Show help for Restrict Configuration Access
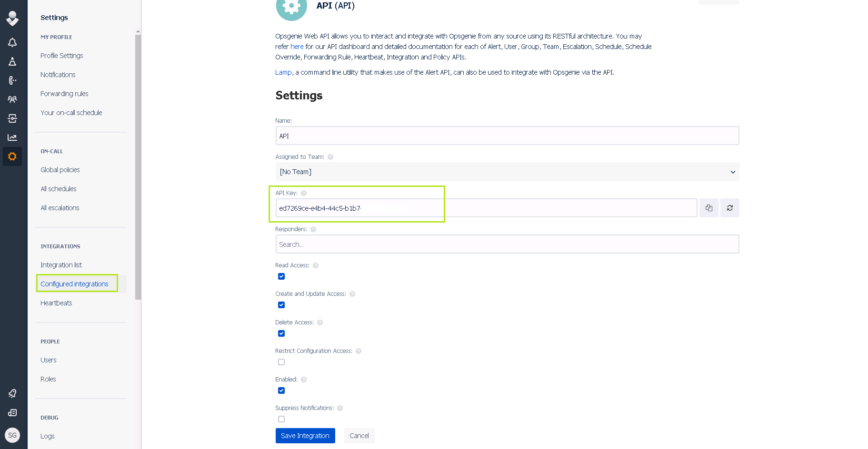The width and height of the screenshot is (868, 449). (x=359, y=351)
